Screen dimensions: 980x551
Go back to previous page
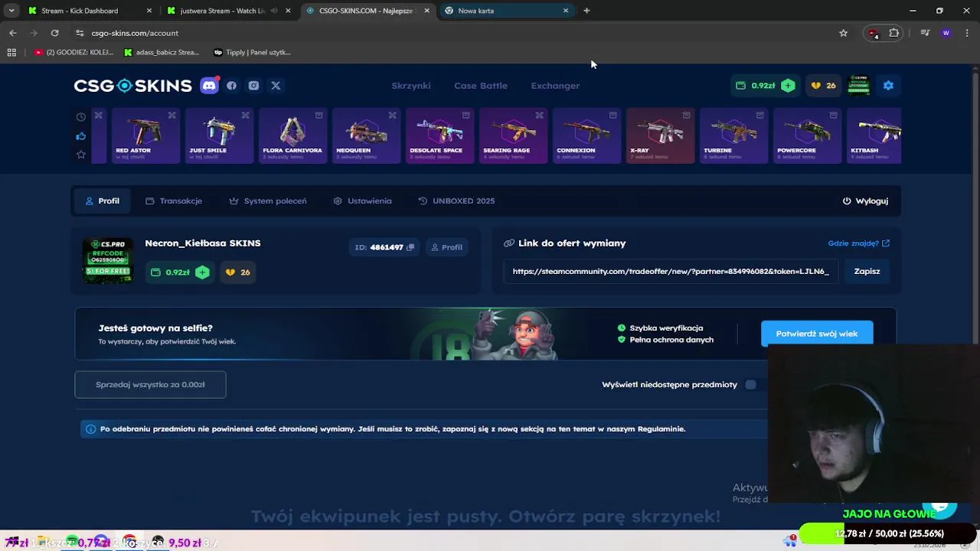click(13, 33)
